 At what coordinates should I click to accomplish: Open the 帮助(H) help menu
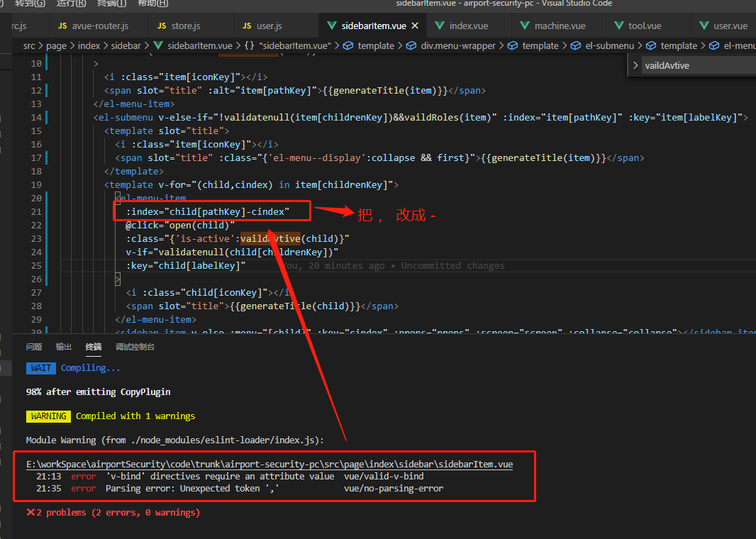coord(153,4)
